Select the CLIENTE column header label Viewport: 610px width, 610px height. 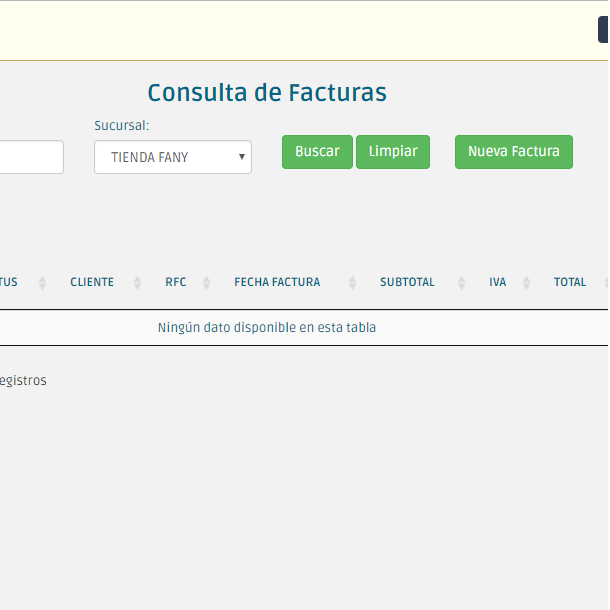(x=92, y=282)
